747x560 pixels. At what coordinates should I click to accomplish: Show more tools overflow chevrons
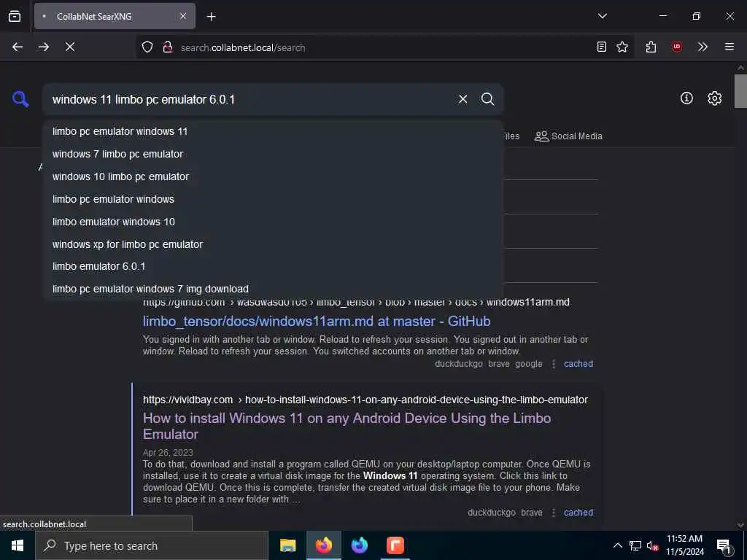[703, 47]
